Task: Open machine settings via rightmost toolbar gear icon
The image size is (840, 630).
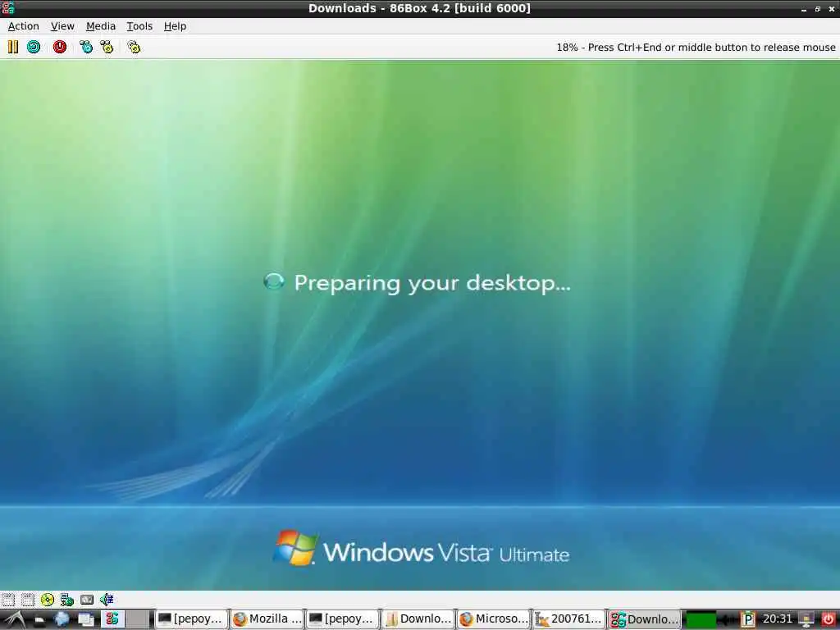Action: (x=134, y=47)
